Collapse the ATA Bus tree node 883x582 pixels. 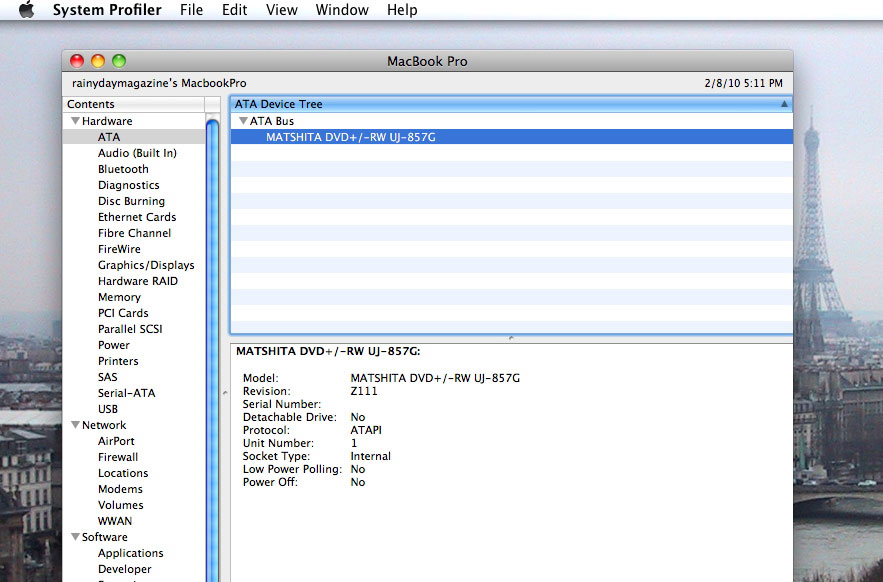click(243, 121)
